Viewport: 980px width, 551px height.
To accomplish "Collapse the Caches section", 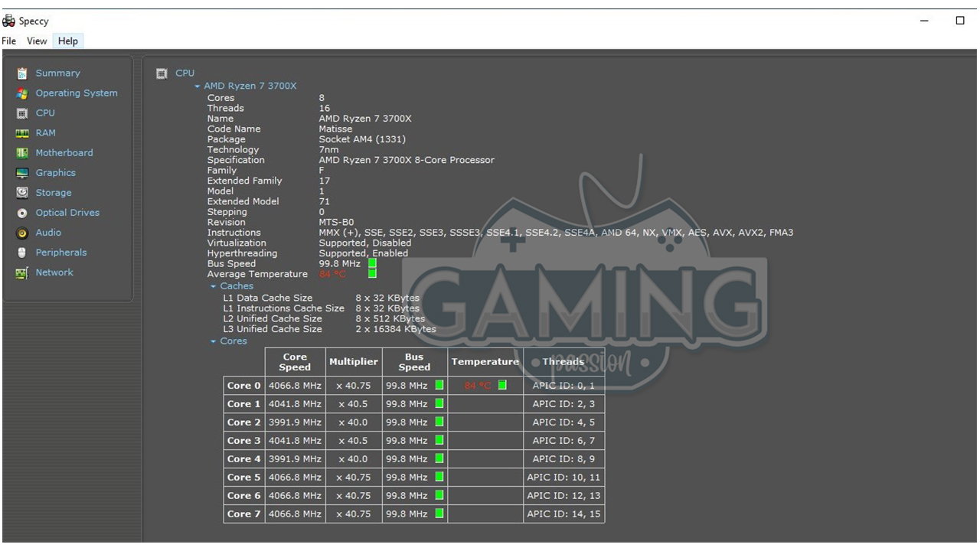I will click(x=214, y=286).
